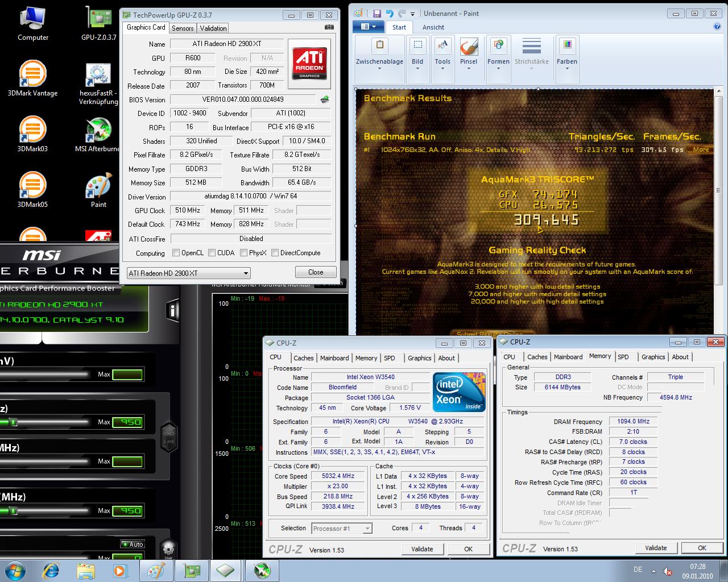The height and width of the screenshot is (582, 728).
Task: Select 3DMark03 desktop shortcut
Action: pos(33,135)
